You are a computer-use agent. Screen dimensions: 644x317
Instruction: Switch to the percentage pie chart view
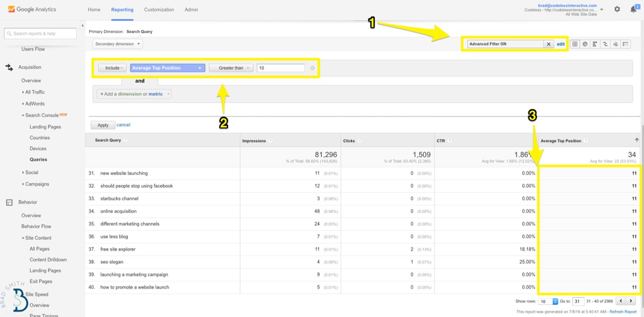click(585, 44)
